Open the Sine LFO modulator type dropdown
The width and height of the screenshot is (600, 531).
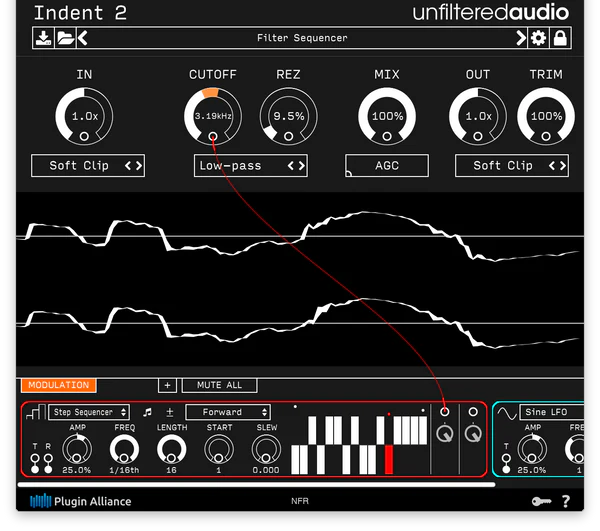coord(552,412)
